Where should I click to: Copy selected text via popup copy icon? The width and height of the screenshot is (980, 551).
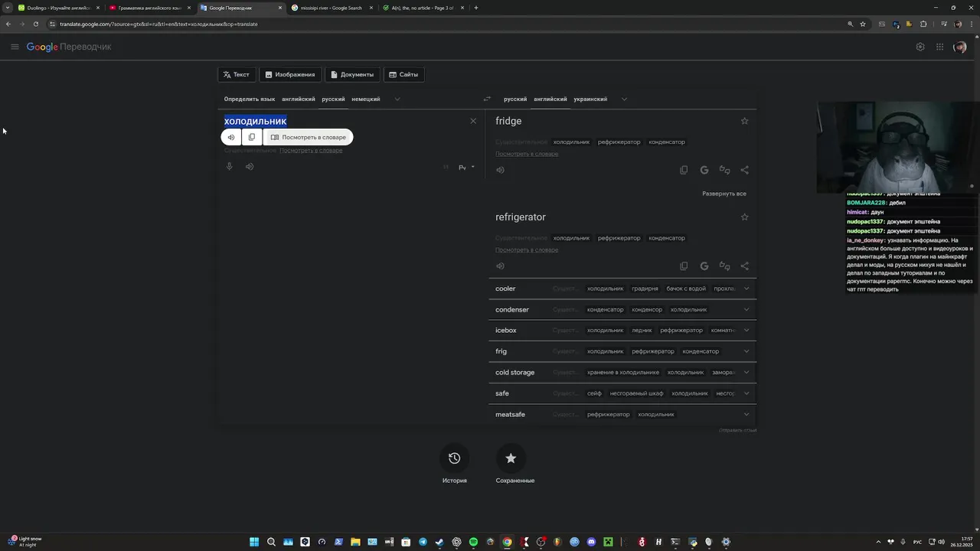[x=252, y=137]
